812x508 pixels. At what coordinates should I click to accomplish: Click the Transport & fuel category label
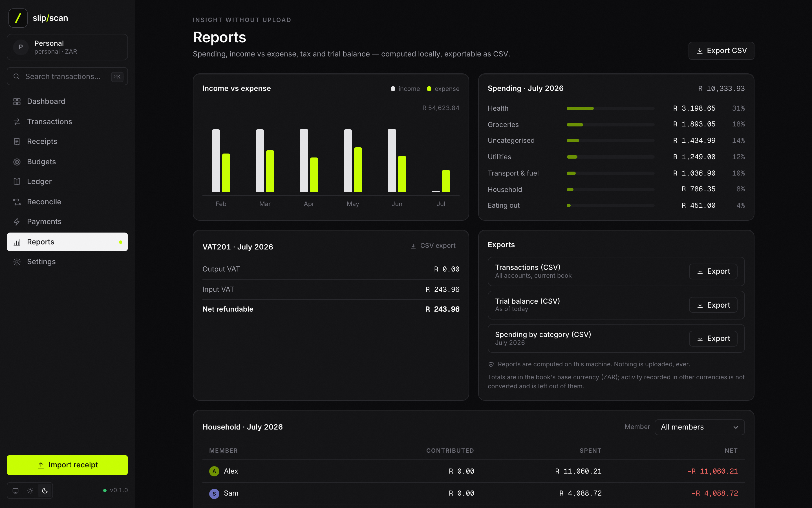(x=513, y=173)
